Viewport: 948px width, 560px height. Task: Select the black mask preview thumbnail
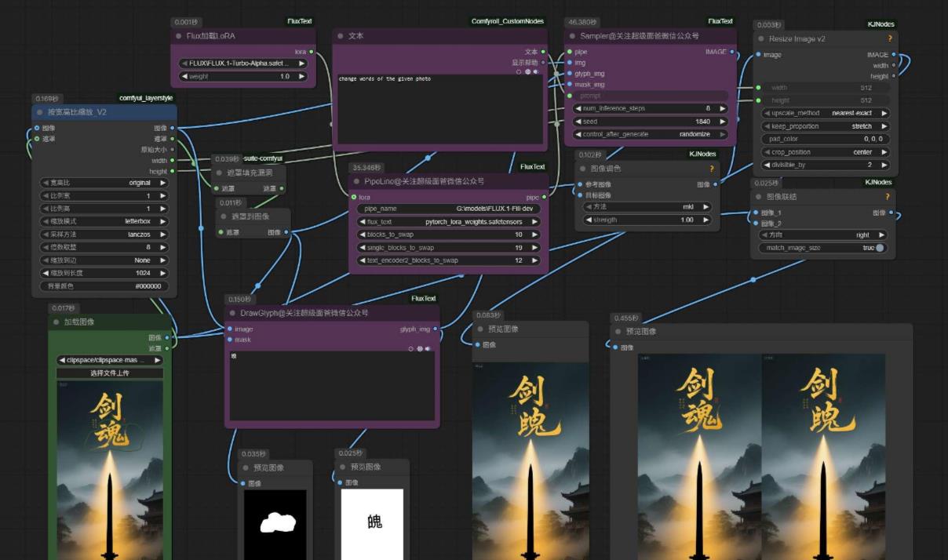pyautogui.click(x=275, y=524)
